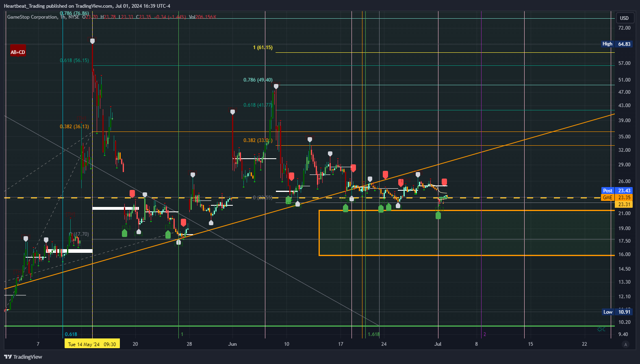Click the 29.00 price axis label

(x=624, y=165)
